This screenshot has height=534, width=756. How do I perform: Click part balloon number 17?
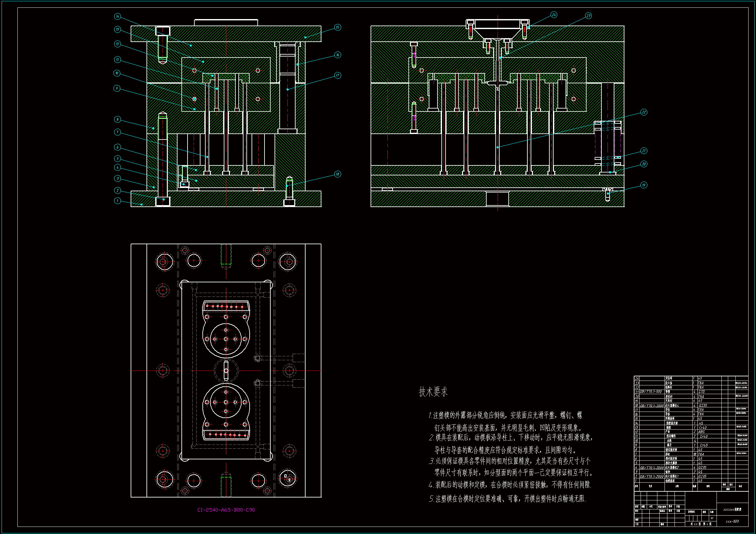pos(338,75)
